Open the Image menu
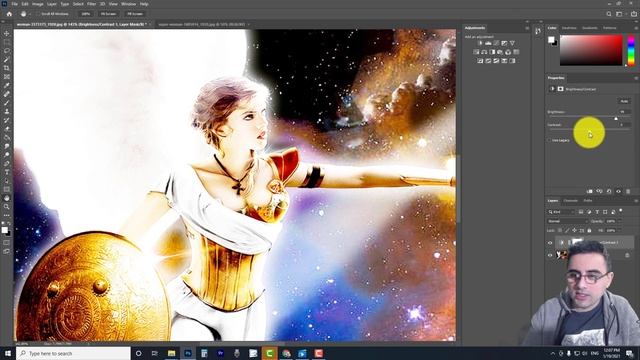The height and width of the screenshot is (360, 640). pyautogui.click(x=38, y=4)
